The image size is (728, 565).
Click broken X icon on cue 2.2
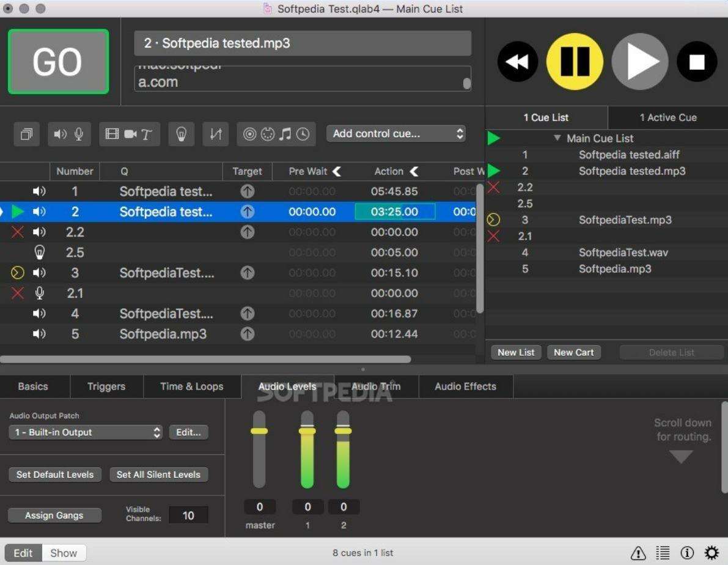pyautogui.click(x=18, y=232)
